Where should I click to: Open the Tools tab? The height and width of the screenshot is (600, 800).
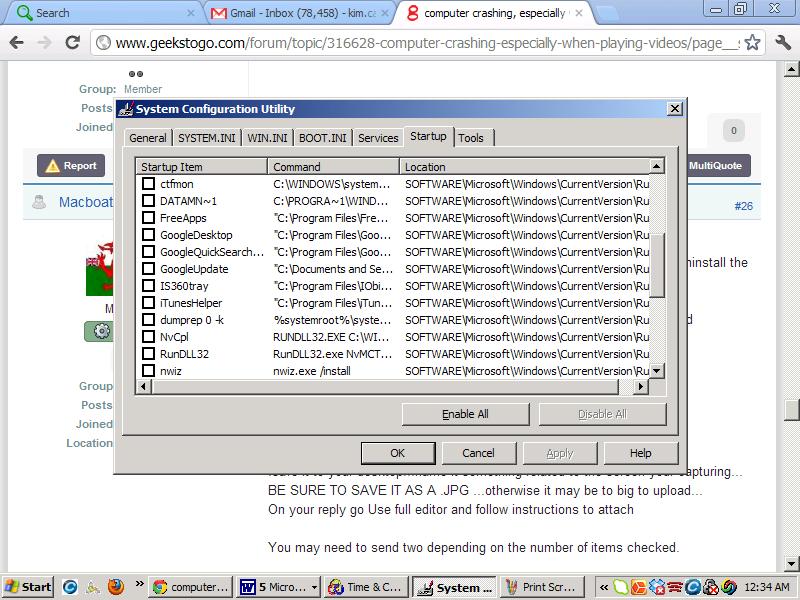(x=471, y=138)
